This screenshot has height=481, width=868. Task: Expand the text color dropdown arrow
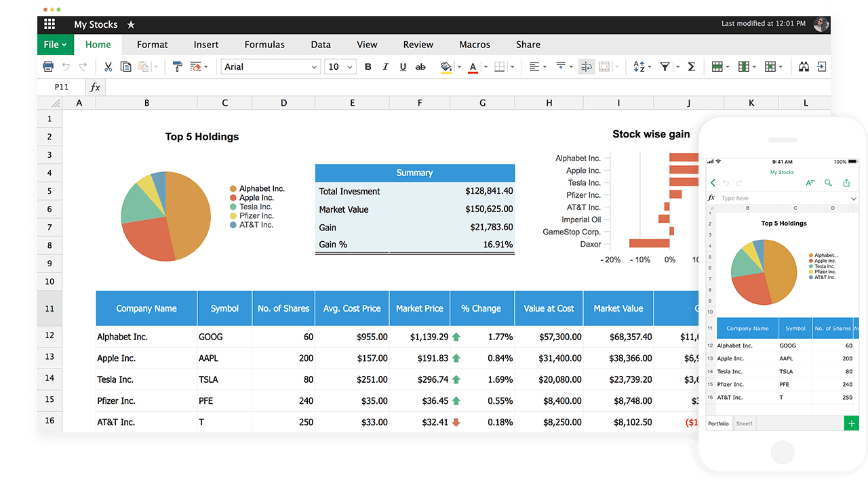[486, 67]
